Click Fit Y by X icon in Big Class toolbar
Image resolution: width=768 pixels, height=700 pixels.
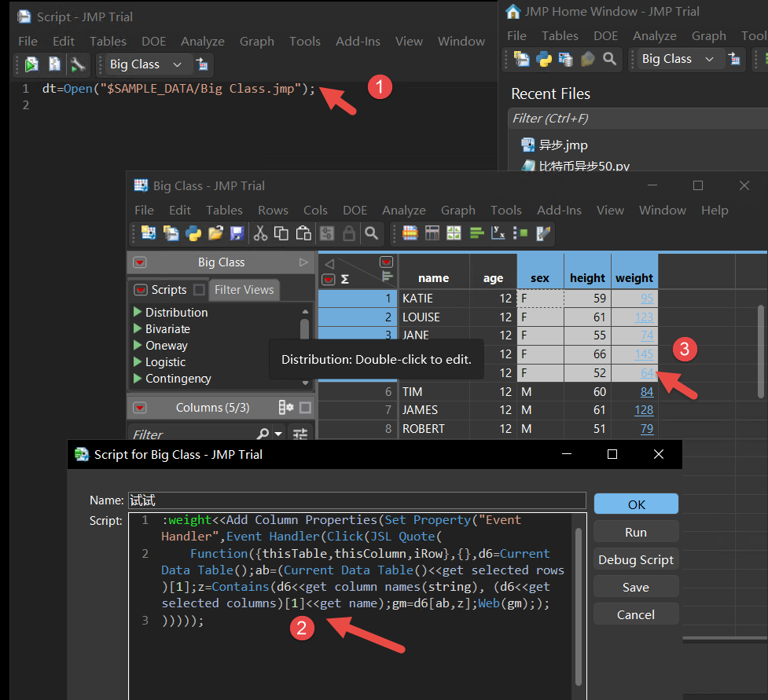pyautogui.click(x=498, y=233)
